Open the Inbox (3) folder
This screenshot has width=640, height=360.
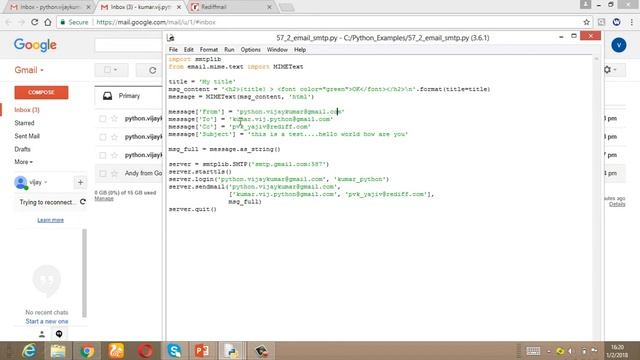pos(27,110)
